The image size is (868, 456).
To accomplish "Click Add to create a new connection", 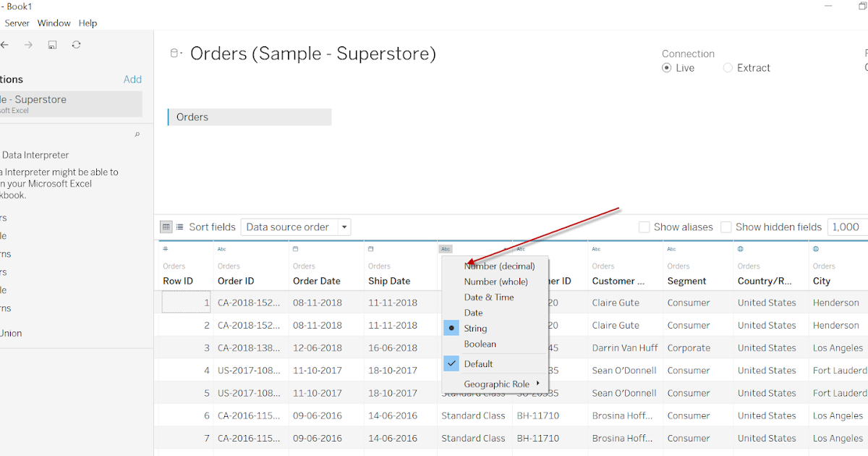I will (x=132, y=79).
